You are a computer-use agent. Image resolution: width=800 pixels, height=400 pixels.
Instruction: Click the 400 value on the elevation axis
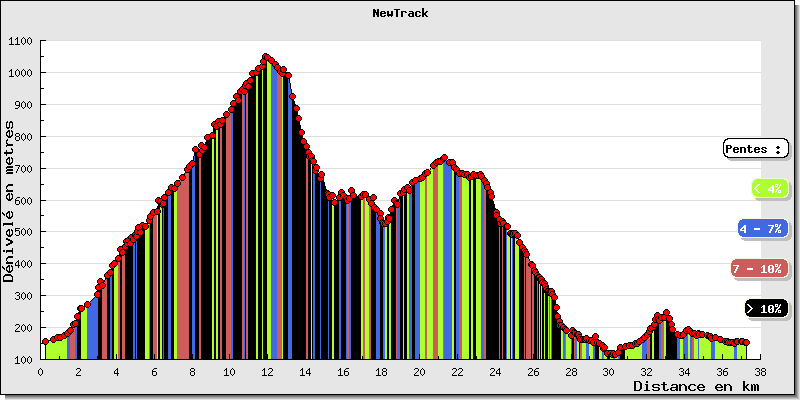(x=23, y=264)
